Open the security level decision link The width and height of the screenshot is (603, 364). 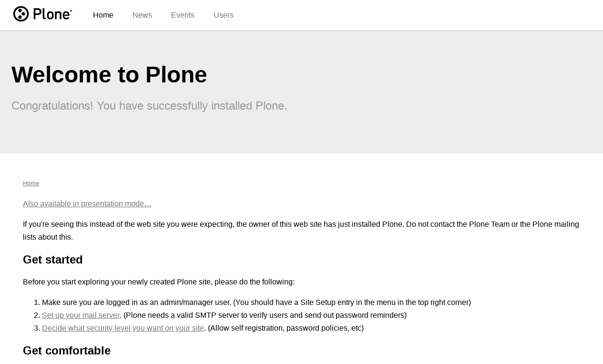(x=123, y=328)
